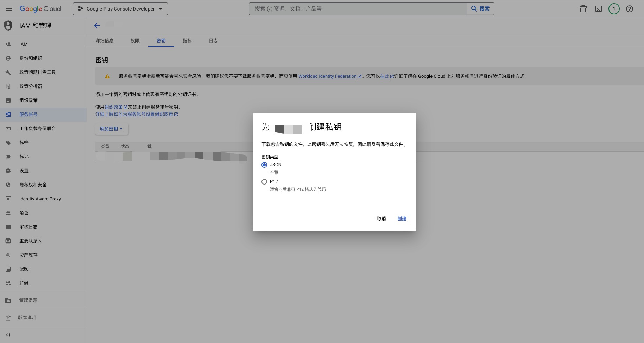Click the 审核日志 list icon
Image resolution: width=644 pixels, height=343 pixels.
8,227
